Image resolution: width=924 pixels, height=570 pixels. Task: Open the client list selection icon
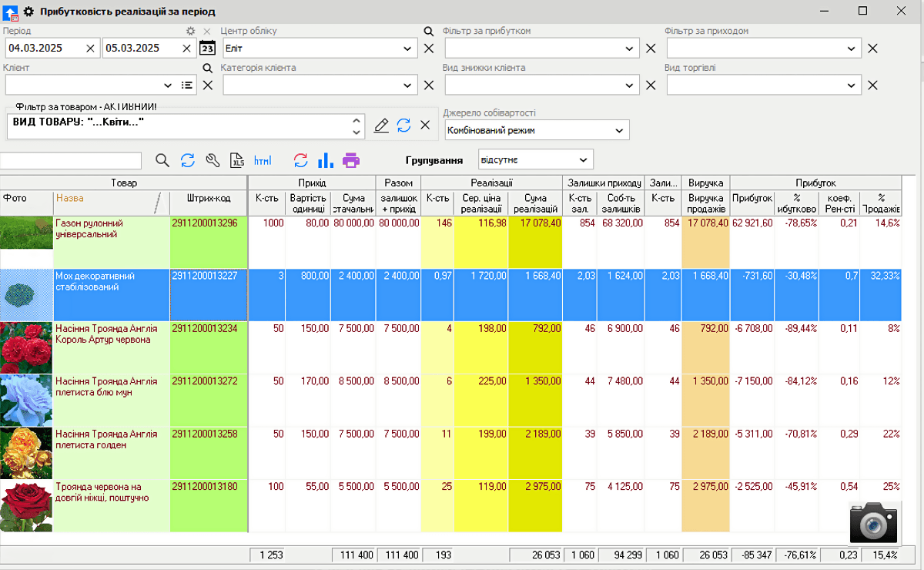[185, 85]
